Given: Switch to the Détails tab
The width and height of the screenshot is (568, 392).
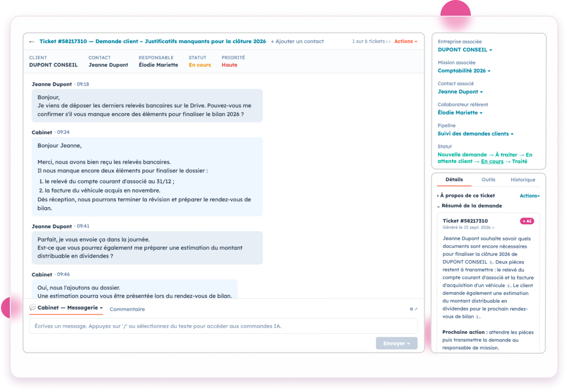Looking at the screenshot, I should (x=454, y=179).
